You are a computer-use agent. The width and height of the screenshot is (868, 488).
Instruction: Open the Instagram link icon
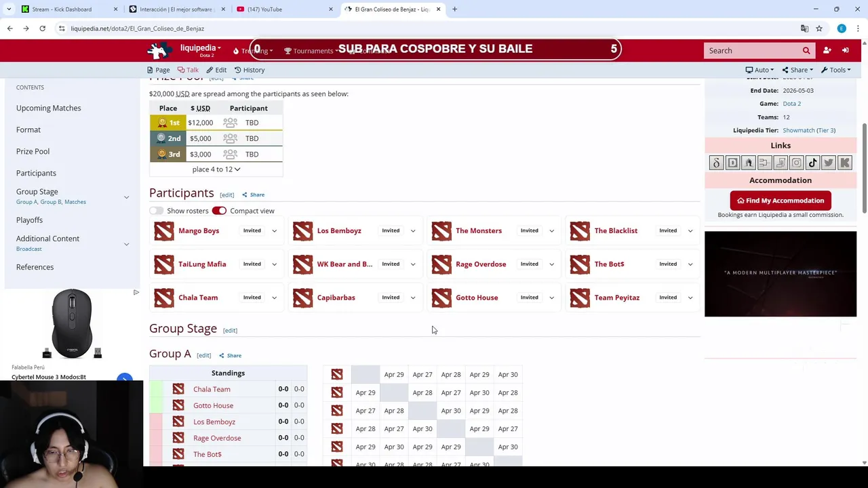point(797,163)
